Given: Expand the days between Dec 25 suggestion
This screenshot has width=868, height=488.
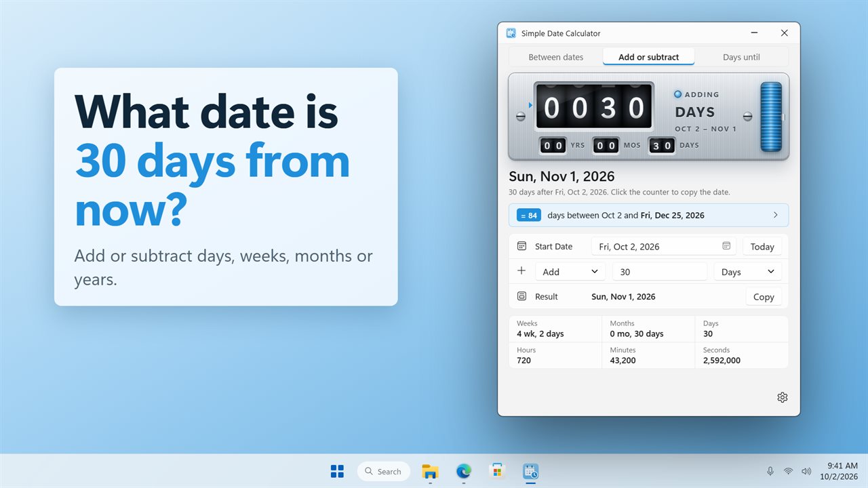Looking at the screenshot, I should pyautogui.click(x=648, y=216).
